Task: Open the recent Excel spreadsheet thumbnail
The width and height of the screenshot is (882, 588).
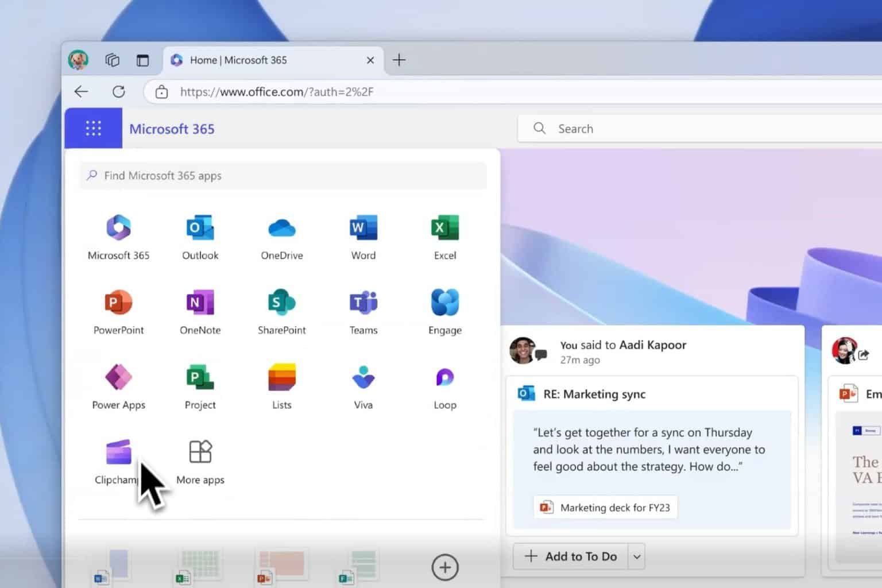Action: [x=198, y=567]
